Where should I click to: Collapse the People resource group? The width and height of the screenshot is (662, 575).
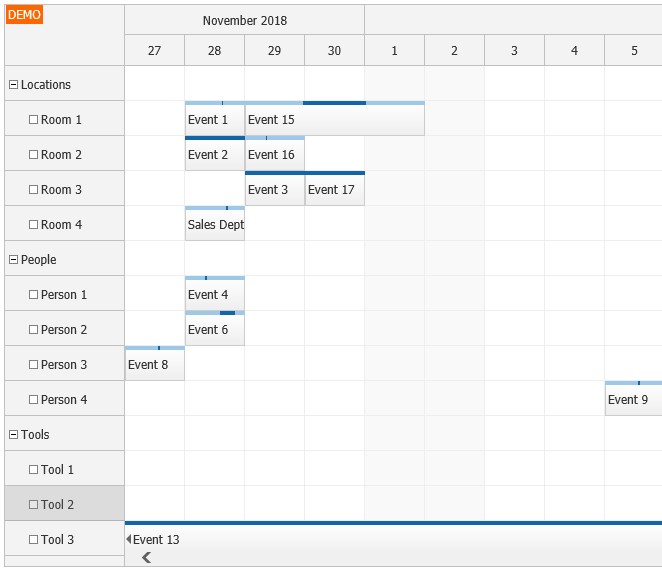[x=13, y=260]
